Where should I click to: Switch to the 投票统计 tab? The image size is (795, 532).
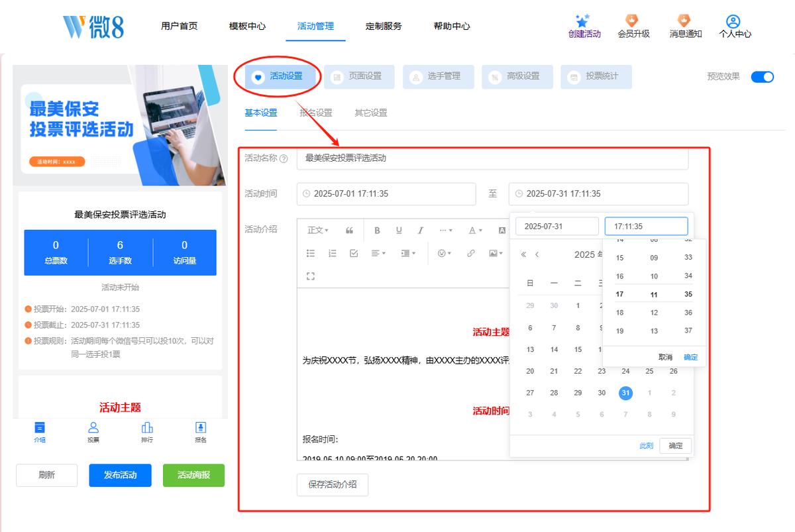coord(596,77)
